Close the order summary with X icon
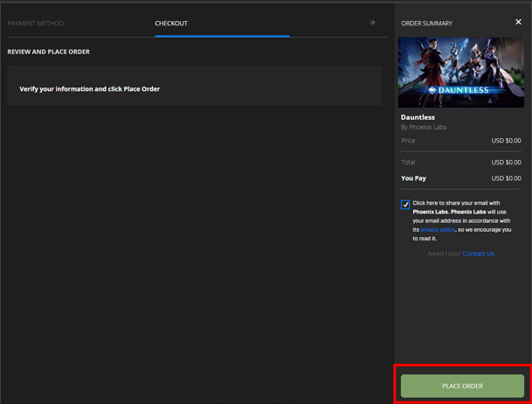The image size is (532, 404). tap(518, 22)
